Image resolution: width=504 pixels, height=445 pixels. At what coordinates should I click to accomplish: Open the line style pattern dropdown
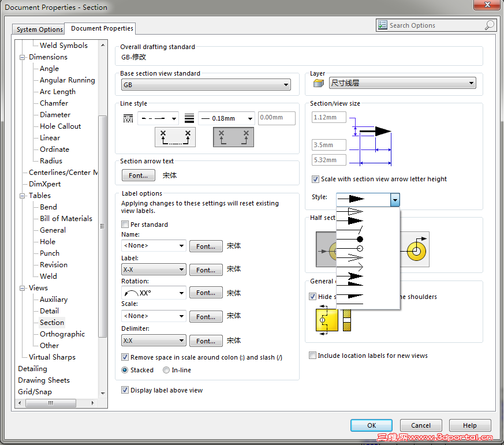pyautogui.click(x=158, y=118)
